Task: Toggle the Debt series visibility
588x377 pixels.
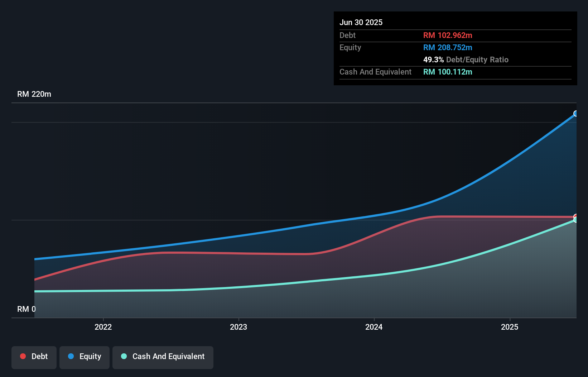Action: [34, 357]
